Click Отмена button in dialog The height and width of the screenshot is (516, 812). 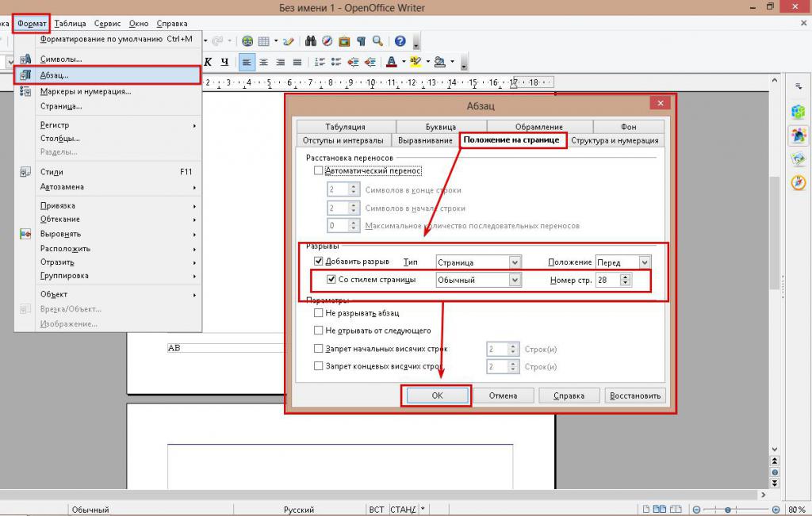coord(503,396)
